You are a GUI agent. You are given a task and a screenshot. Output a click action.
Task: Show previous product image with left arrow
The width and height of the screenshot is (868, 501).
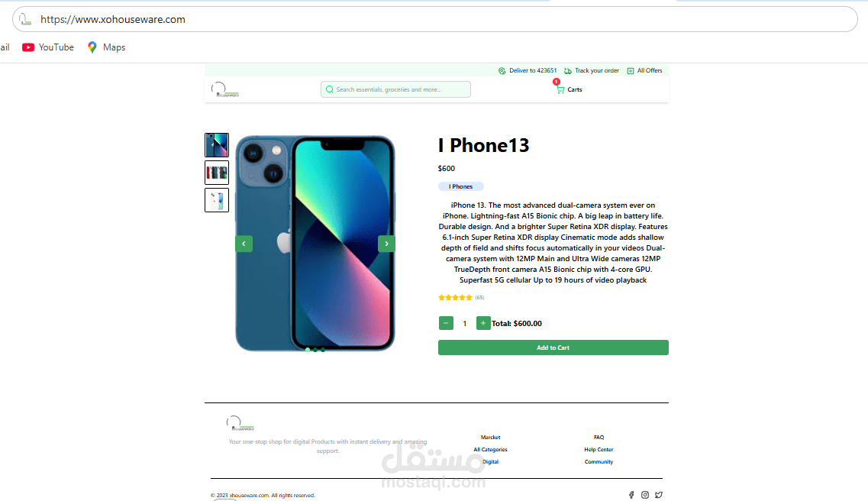pos(244,244)
